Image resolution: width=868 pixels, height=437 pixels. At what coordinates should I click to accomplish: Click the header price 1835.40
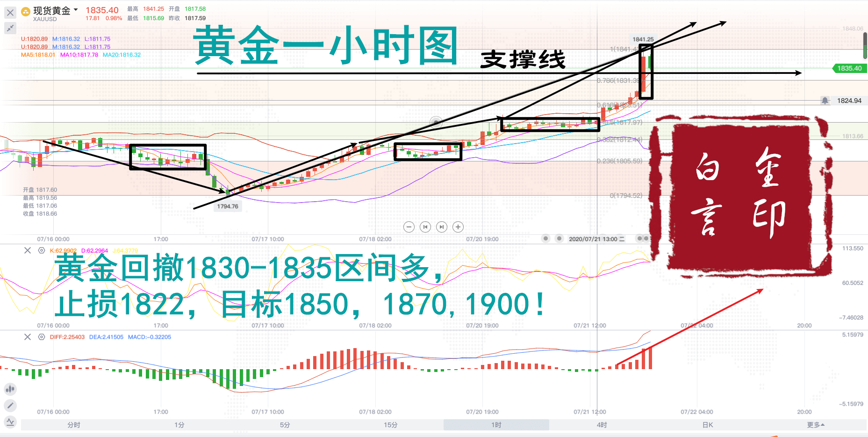tap(102, 10)
